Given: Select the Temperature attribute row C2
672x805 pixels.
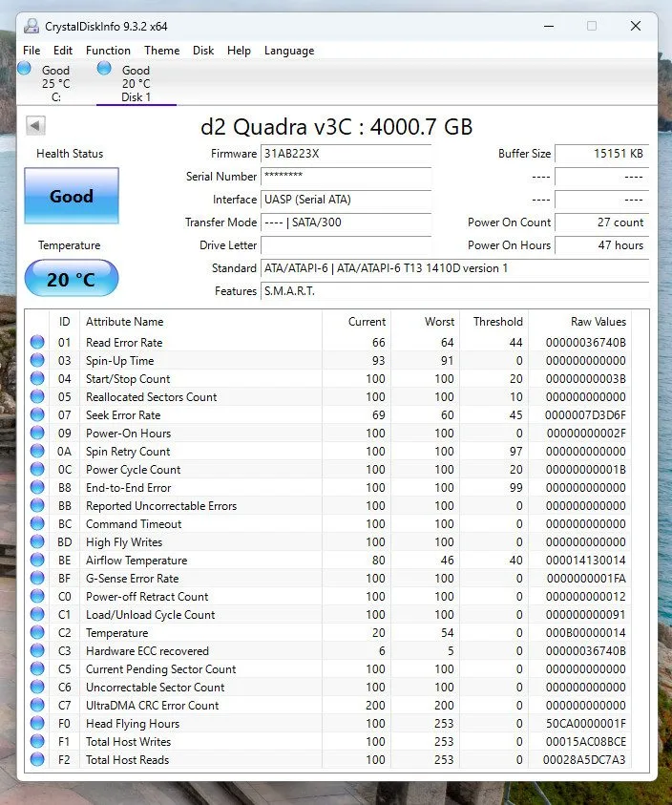Looking at the screenshot, I should point(328,632).
